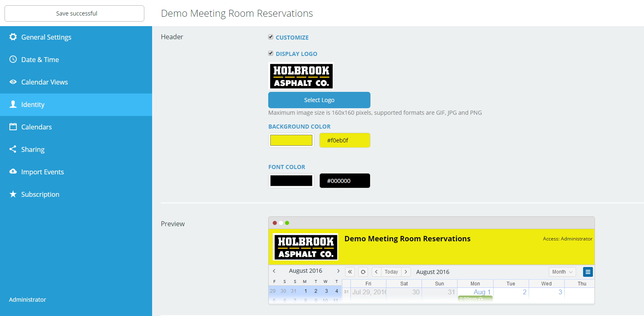Click 'Demo Meeting Room Reservations' in preview header
The width and height of the screenshot is (644, 316).
click(x=407, y=239)
